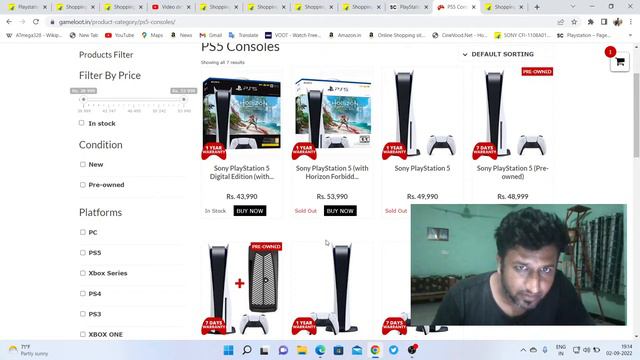Expand the bookmarks bar overflow
The width and height of the screenshot is (640, 360).
click(x=630, y=35)
